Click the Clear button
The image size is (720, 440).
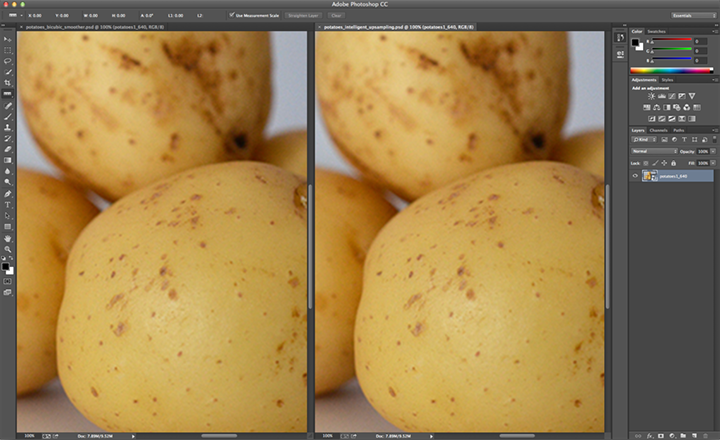click(337, 15)
